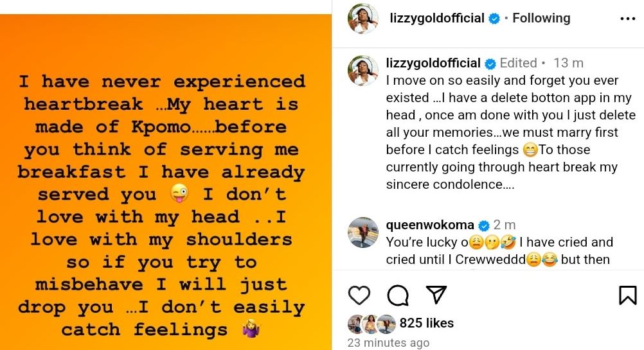Open the lizzygoldofficial username in the caption
The width and height of the screenshot is (644, 350).
coord(433,63)
